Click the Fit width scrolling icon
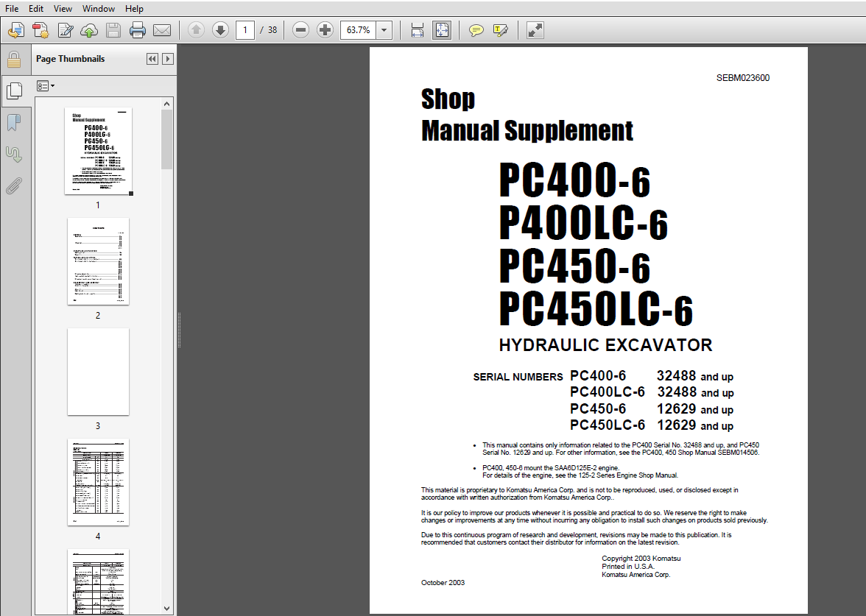The image size is (866, 616). pos(418,29)
